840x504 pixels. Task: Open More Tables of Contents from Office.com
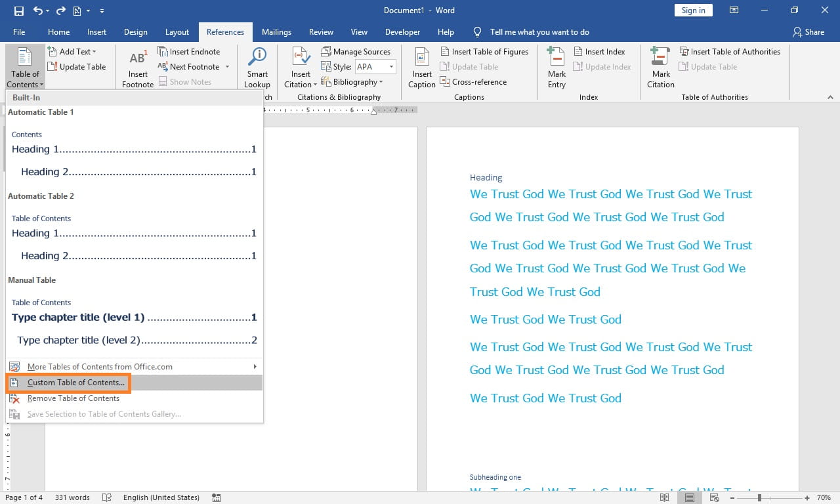(100, 366)
